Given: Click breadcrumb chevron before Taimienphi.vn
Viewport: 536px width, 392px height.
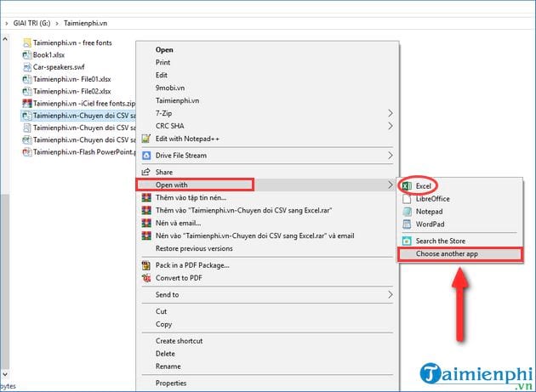Looking at the screenshot, I should (57, 23).
